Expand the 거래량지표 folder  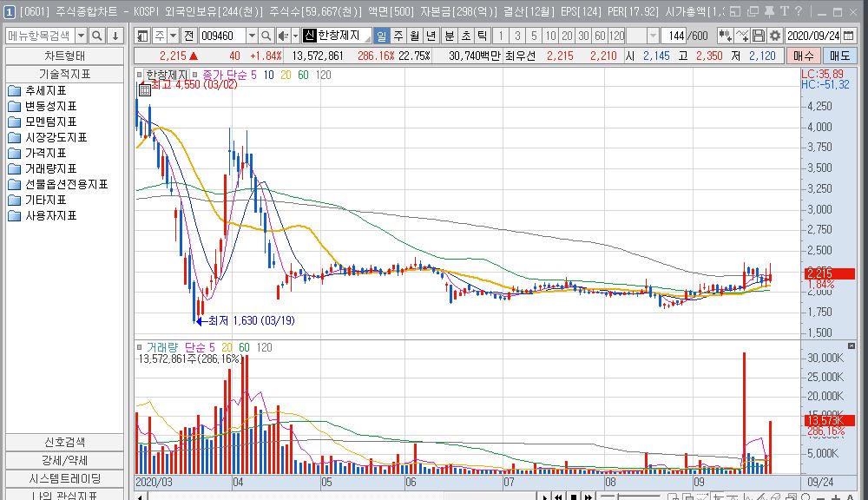point(43,168)
